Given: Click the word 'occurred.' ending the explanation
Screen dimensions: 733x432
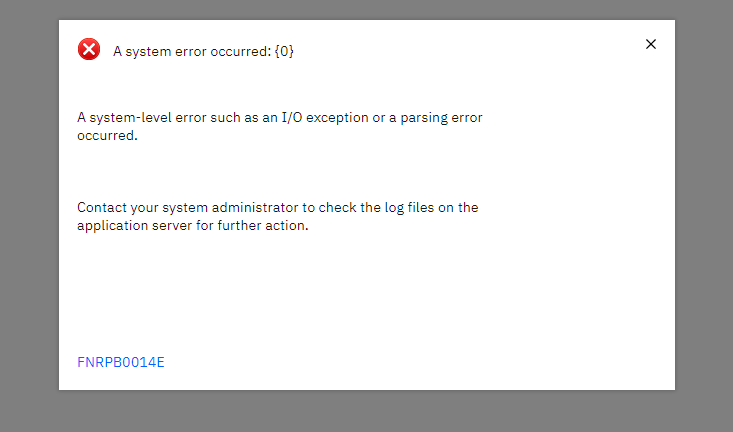Looking at the screenshot, I should click(107, 136).
